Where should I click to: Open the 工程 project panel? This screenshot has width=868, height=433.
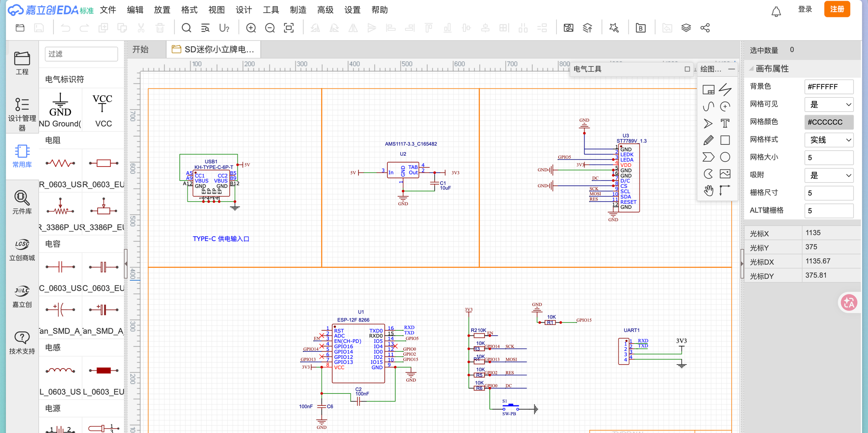click(x=22, y=63)
